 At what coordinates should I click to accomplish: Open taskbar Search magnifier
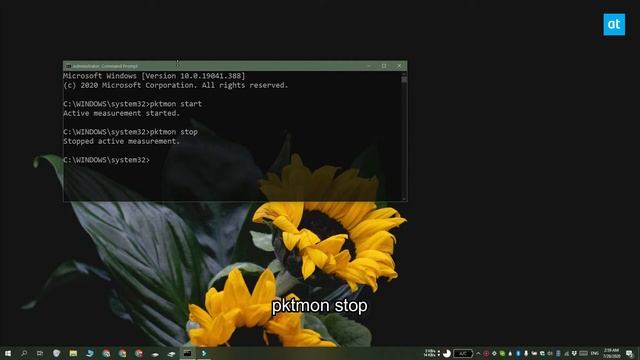point(24,353)
